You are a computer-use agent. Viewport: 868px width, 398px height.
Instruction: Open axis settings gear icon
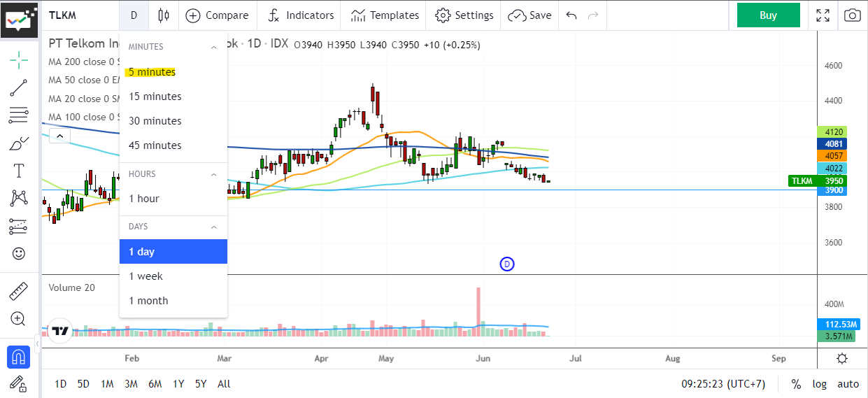842,359
